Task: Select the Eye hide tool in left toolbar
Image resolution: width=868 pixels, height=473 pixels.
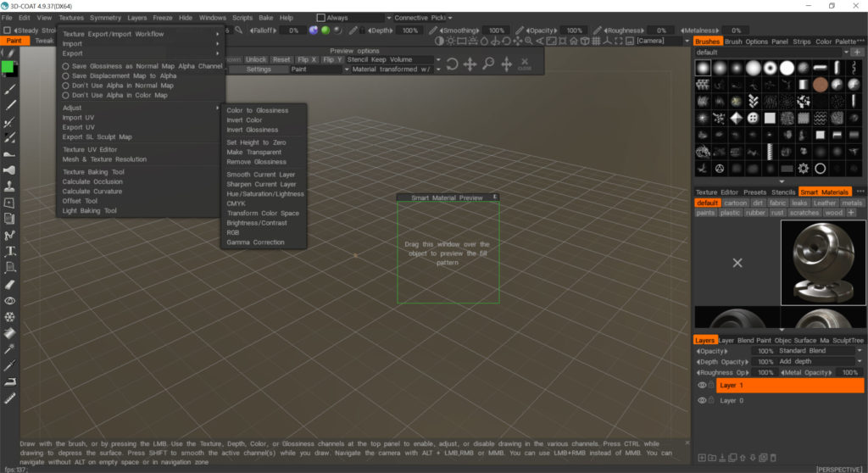Action: (9, 301)
